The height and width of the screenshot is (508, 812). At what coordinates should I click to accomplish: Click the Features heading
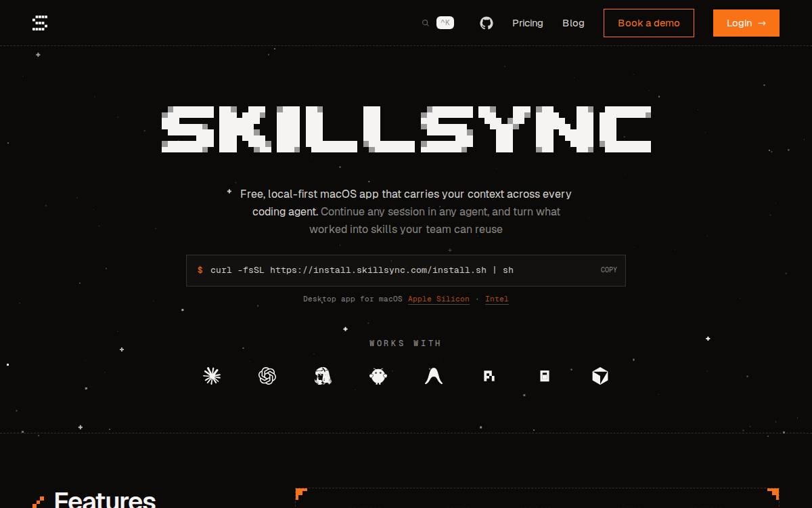pos(105,499)
